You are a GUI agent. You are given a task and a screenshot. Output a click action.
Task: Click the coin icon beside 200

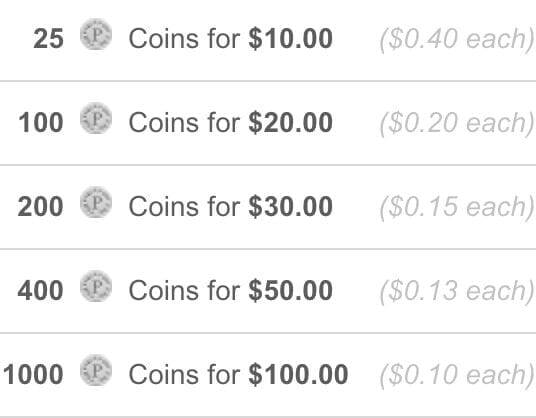pyautogui.click(x=96, y=202)
